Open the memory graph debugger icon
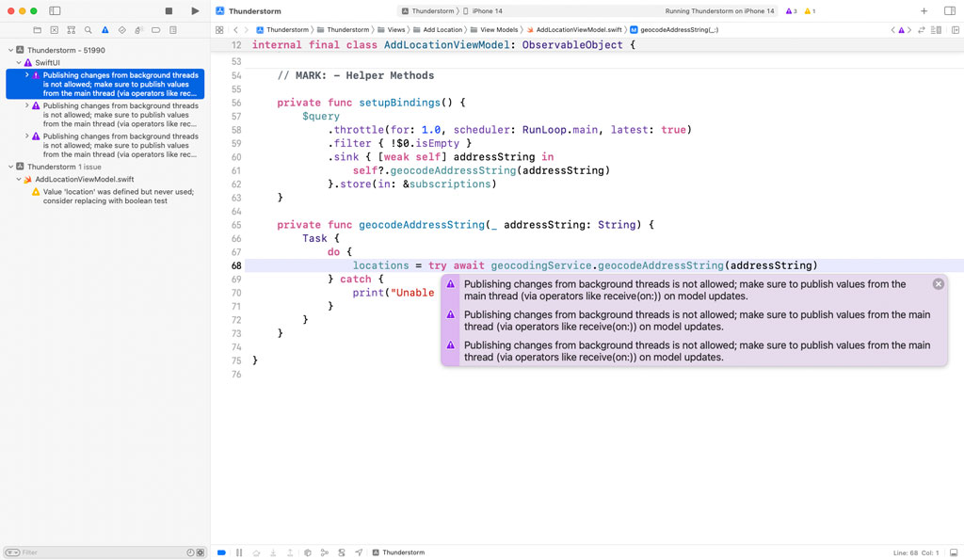Screen dimensions: 964x560 tap(342, 552)
